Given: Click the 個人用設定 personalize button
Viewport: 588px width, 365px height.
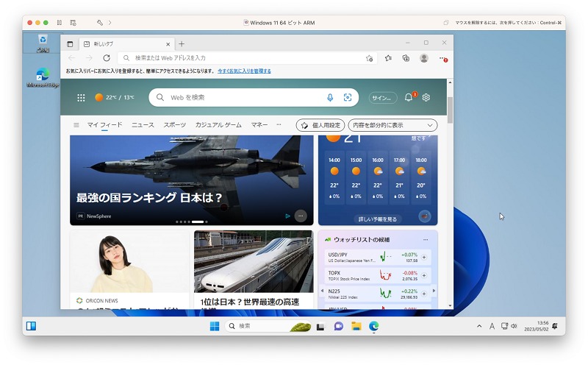Looking at the screenshot, I should pos(320,125).
